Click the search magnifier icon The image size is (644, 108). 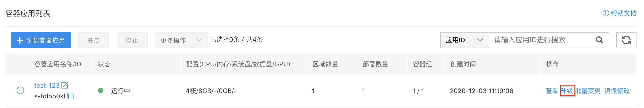click(x=599, y=40)
